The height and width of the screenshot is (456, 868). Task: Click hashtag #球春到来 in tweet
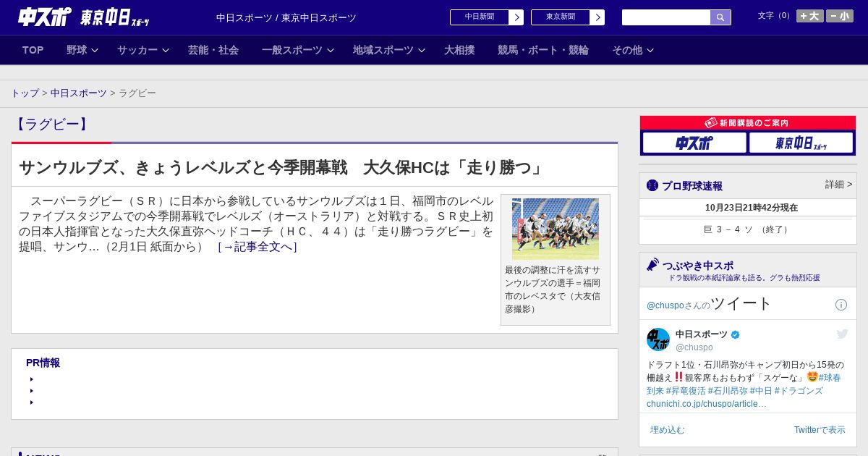coord(830,378)
